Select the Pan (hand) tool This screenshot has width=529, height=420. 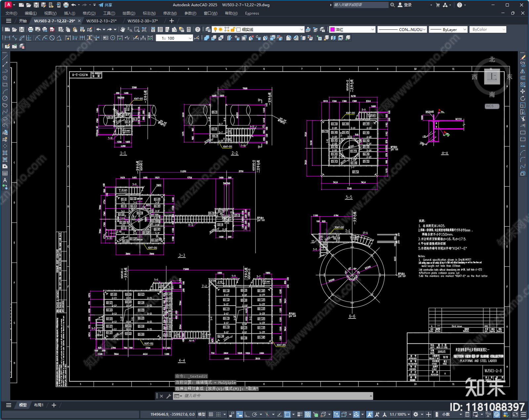point(123,30)
